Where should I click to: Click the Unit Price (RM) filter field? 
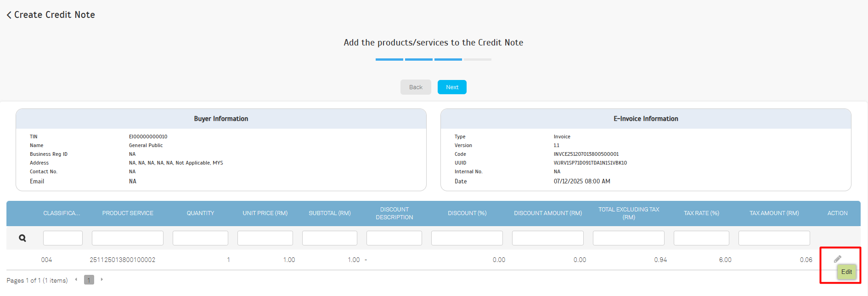(x=265, y=238)
